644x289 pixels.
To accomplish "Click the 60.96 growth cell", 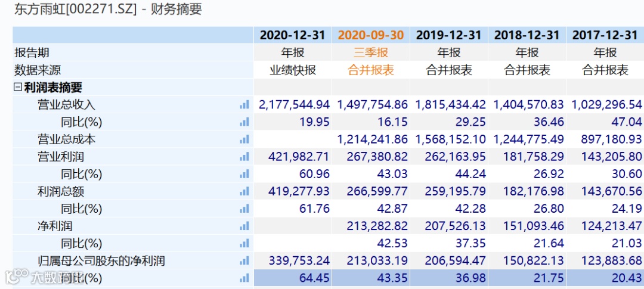I will coord(315,173).
